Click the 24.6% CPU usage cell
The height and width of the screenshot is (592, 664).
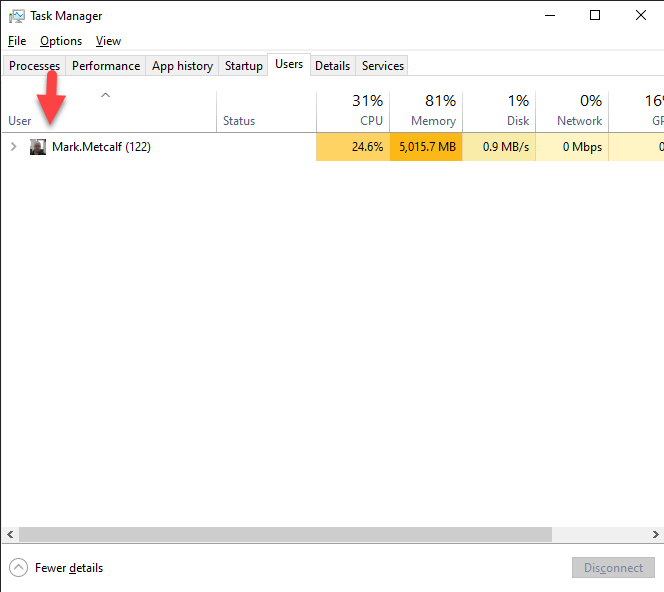coord(353,147)
